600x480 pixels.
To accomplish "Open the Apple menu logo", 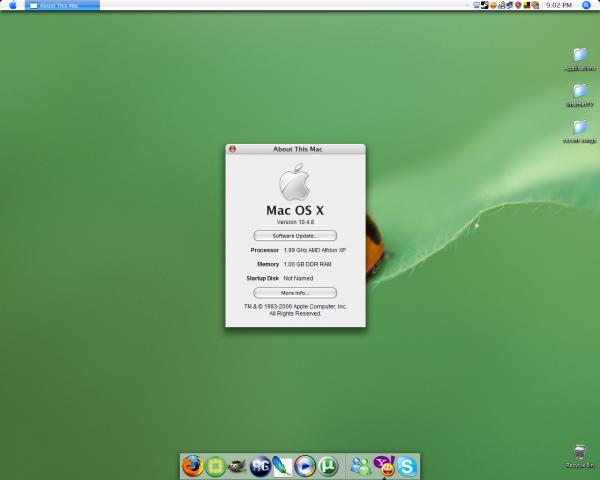I will [x=13, y=5].
